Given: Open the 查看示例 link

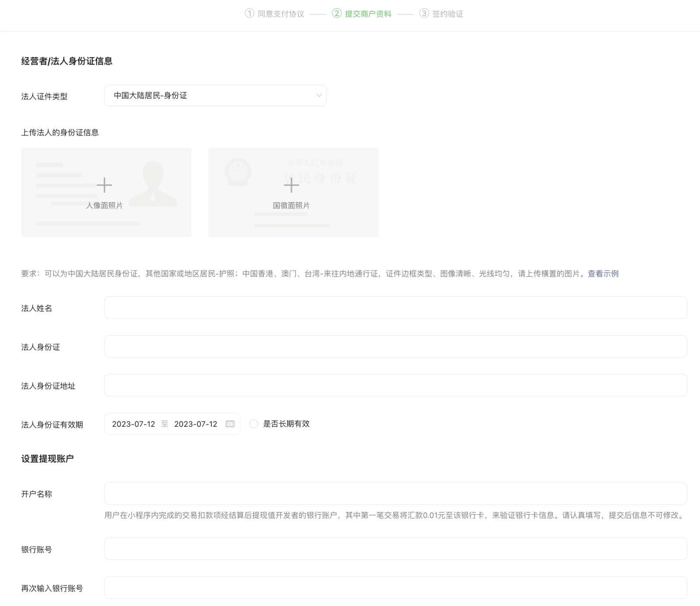Looking at the screenshot, I should coord(603,274).
